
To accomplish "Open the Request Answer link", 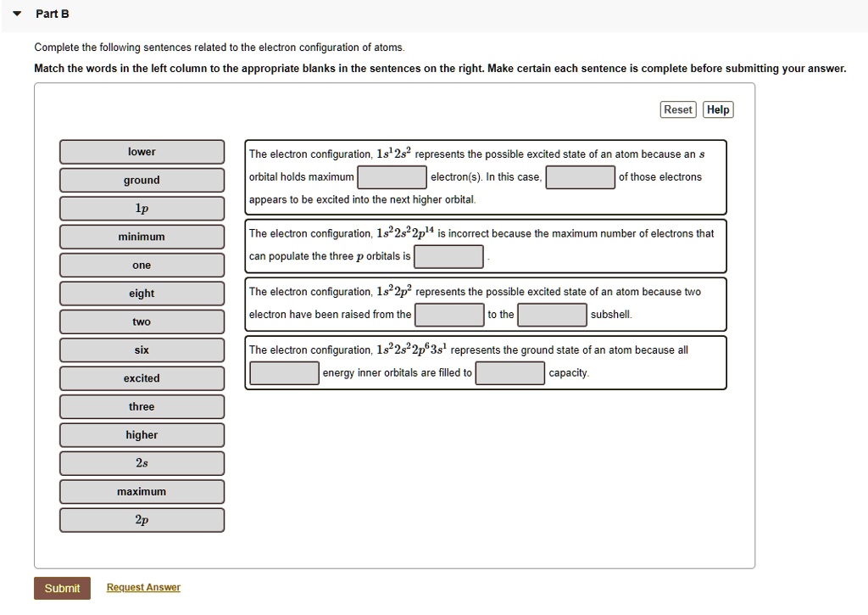I will pyautogui.click(x=142, y=587).
